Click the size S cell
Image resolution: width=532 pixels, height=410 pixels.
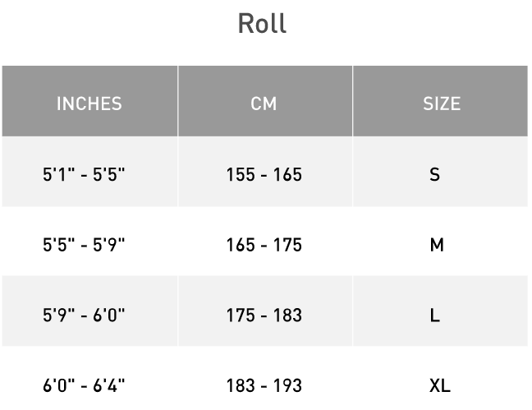[x=435, y=174]
